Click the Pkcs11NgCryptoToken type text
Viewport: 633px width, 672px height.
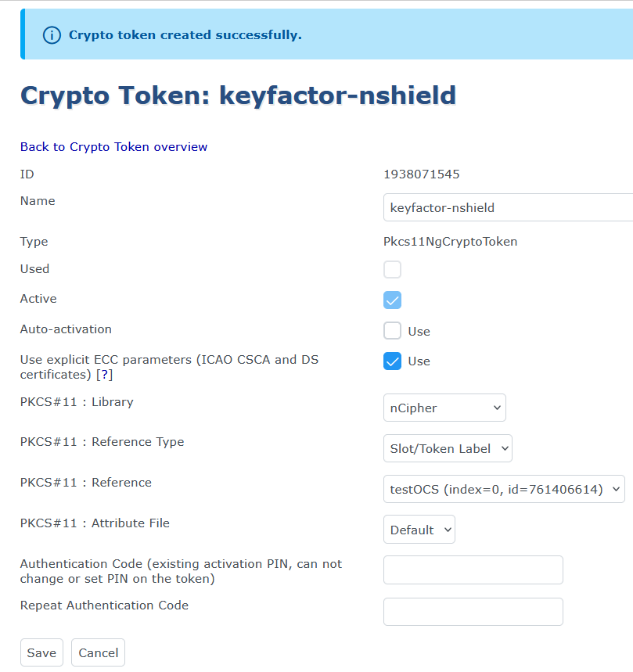pos(449,241)
